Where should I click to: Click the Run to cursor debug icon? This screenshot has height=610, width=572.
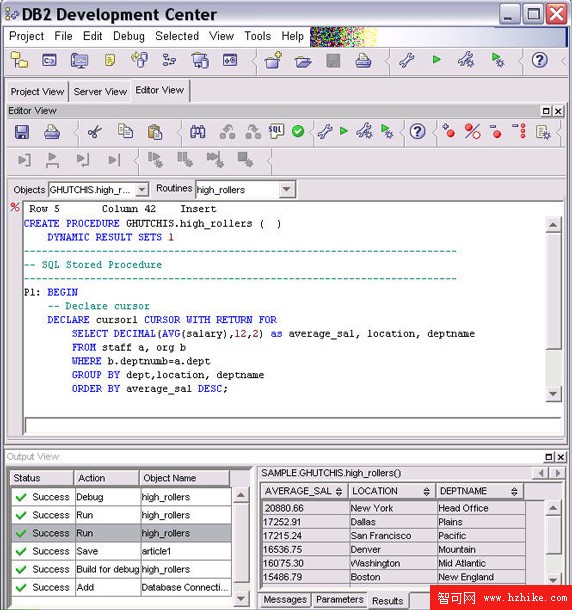[x=114, y=160]
